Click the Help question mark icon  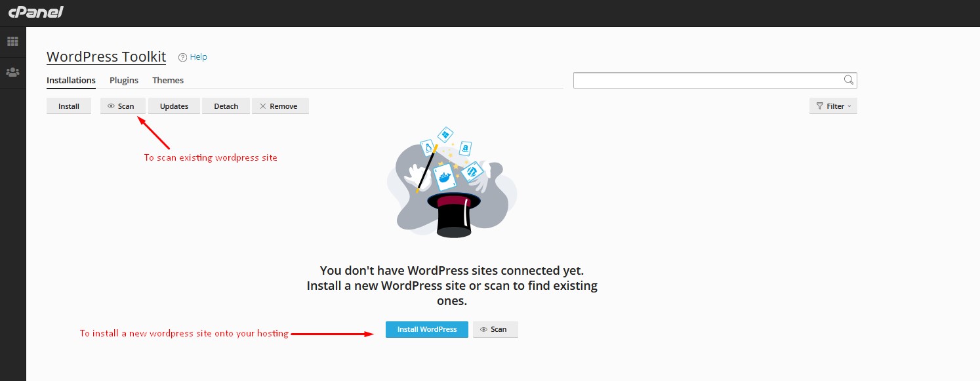tap(183, 57)
